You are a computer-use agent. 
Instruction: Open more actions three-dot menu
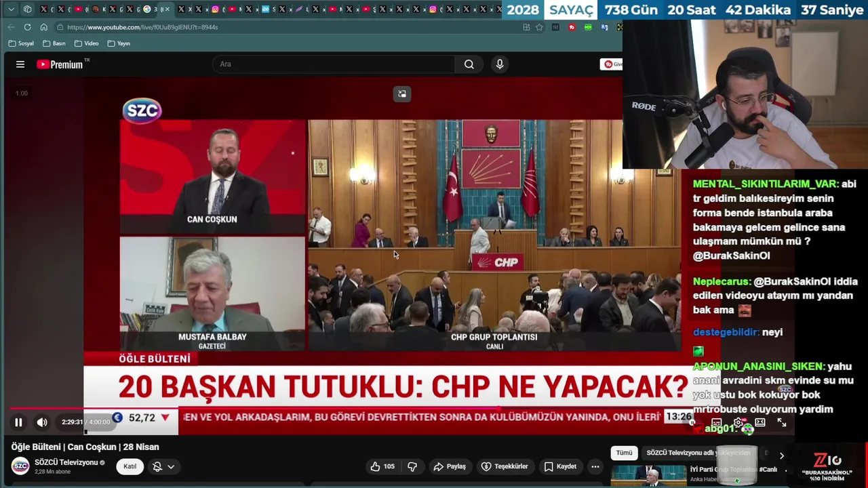595,466
